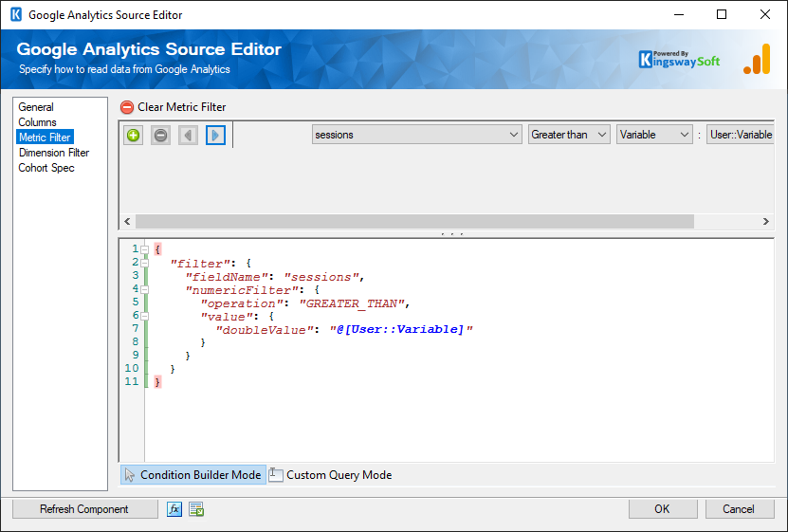Collapse the "value" block at line 6
The width and height of the screenshot is (788, 532).
pyautogui.click(x=145, y=316)
